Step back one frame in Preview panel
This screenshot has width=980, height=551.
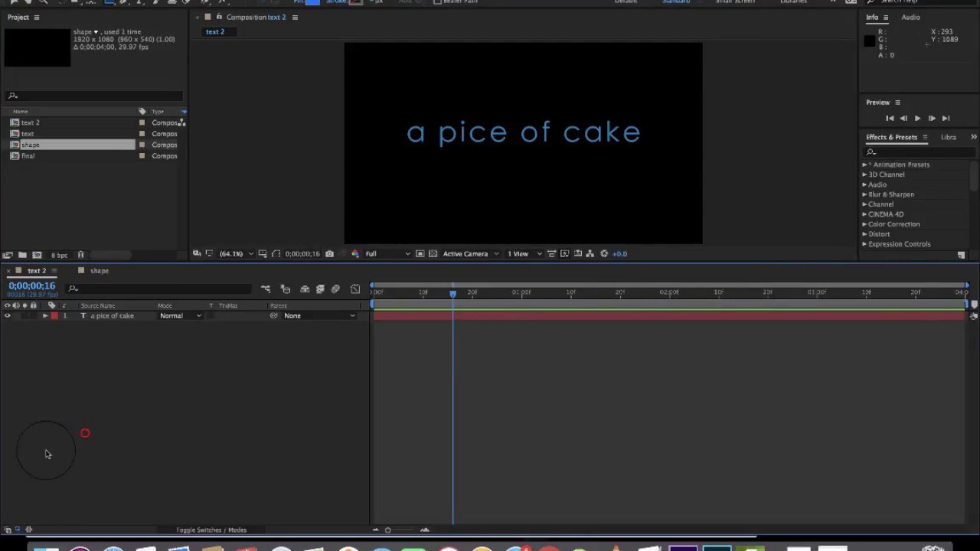[903, 118]
